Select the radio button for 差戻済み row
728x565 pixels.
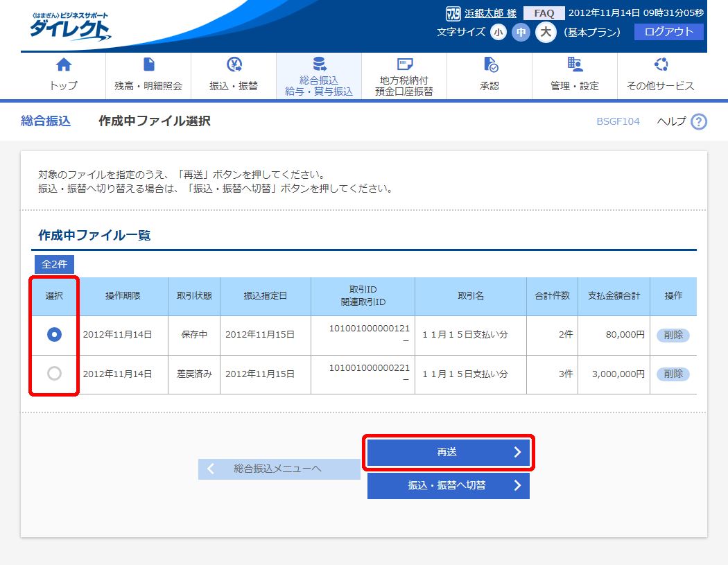click(x=54, y=374)
